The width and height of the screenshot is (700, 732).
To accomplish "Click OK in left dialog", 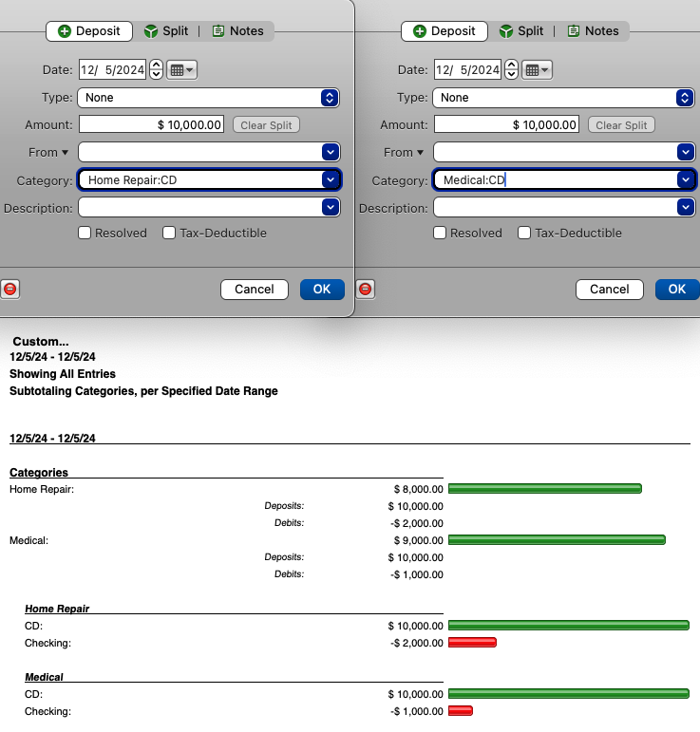I will pos(322,290).
